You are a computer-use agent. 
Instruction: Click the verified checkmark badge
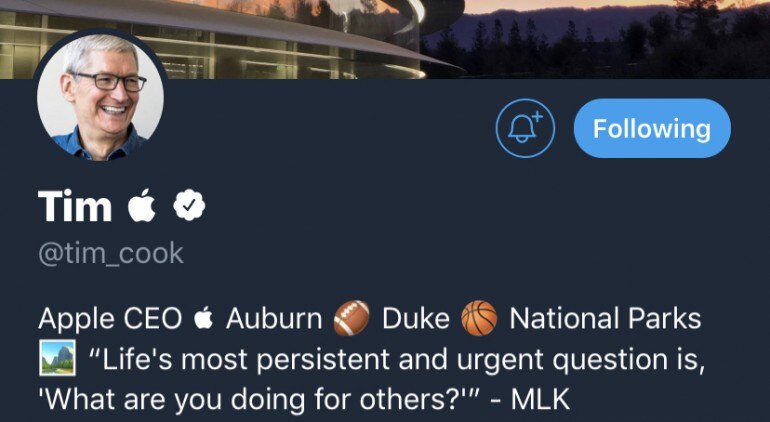189,207
